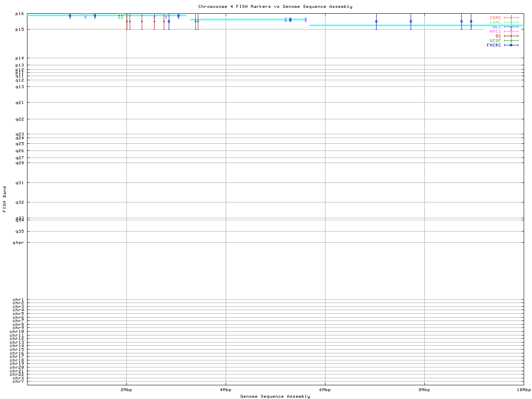Click the 'Genome Sequence Assembly' x-axis label
532x399 pixels.
(x=275, y=397)
